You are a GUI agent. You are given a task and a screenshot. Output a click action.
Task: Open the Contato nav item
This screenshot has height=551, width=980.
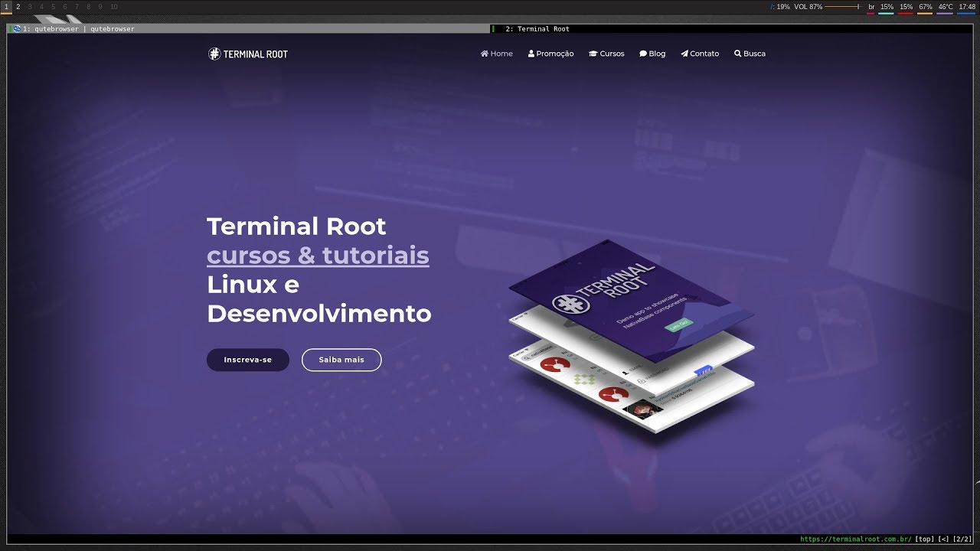[x=700, y=54]
